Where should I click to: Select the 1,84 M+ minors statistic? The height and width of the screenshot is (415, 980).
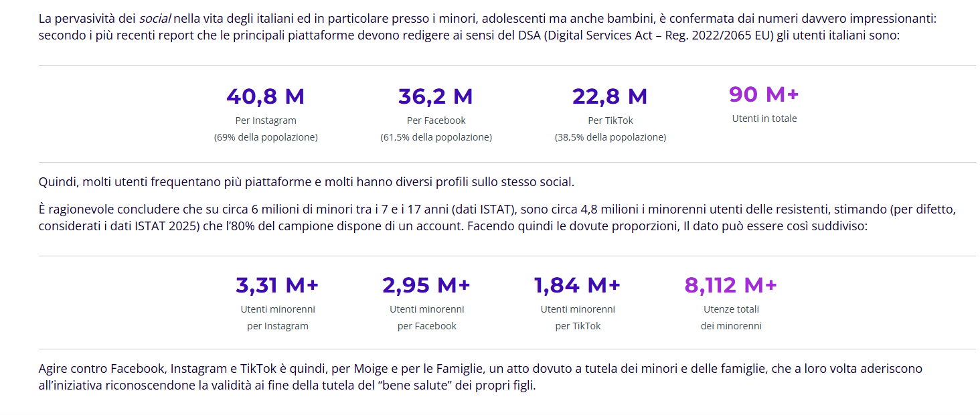click(x=577, y=286)
